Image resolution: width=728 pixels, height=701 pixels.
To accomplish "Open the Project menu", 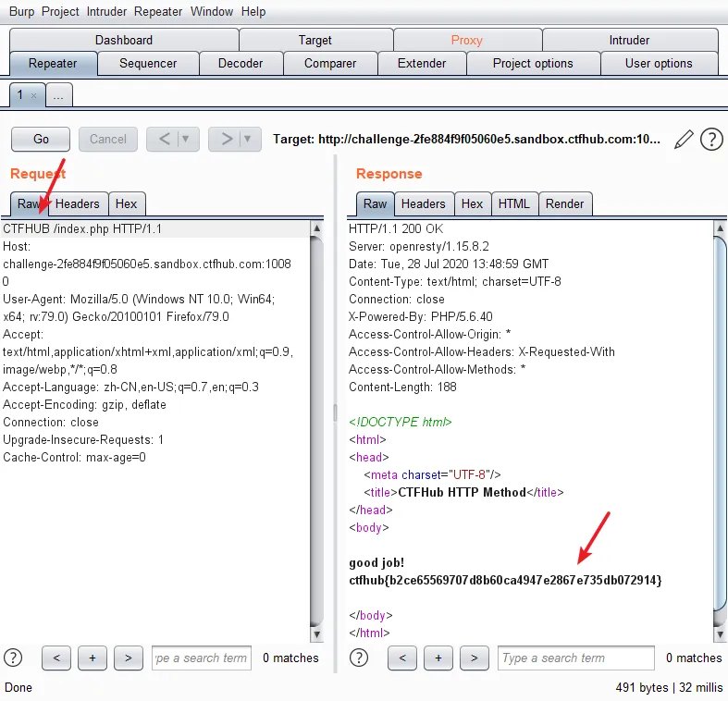I will [60, 12].
